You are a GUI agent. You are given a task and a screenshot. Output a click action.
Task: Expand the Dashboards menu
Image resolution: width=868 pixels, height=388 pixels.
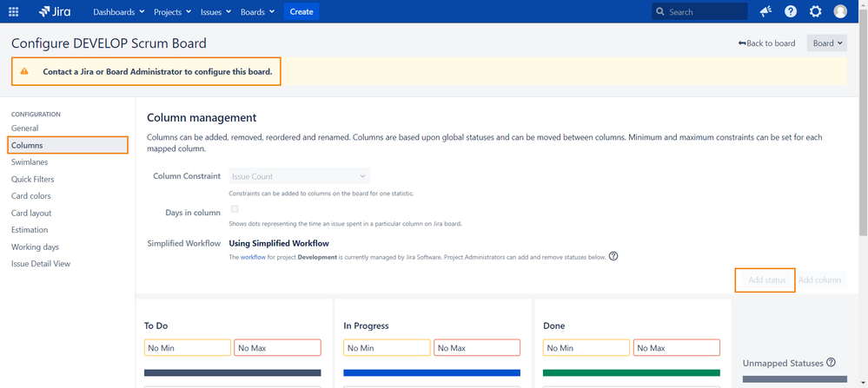click(x=119, y=11)
